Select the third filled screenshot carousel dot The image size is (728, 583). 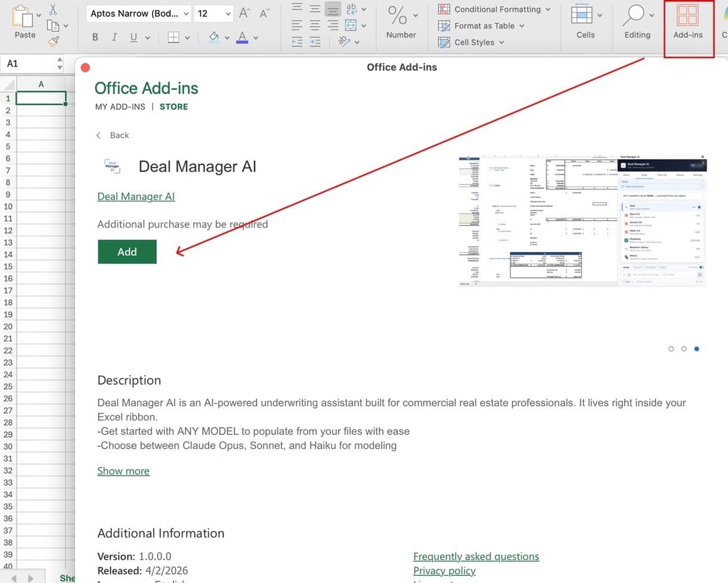696,349
